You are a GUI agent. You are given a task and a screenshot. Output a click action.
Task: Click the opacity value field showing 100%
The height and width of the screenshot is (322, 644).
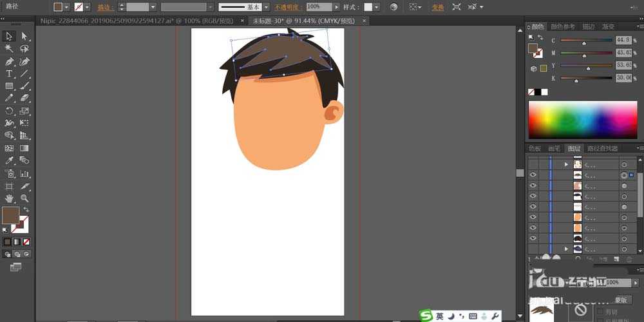(x=318, y=6)
